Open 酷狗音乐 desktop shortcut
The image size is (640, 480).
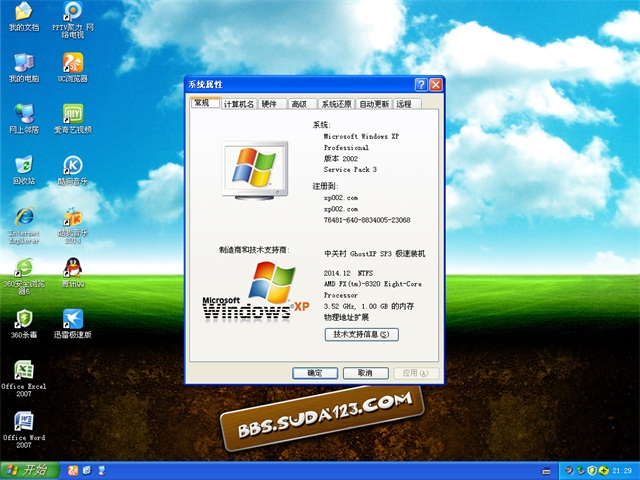tap(72, 166)
